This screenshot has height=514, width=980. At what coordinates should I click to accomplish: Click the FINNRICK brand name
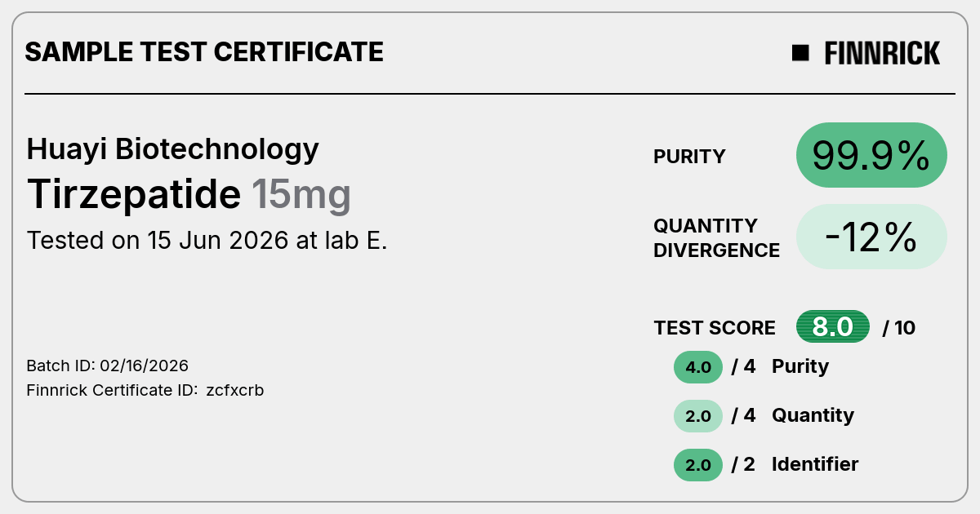882,53
